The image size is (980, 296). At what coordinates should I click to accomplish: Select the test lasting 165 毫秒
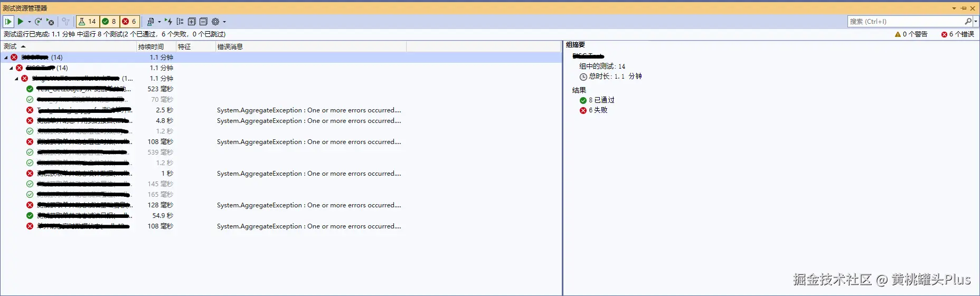coord(281,195)
